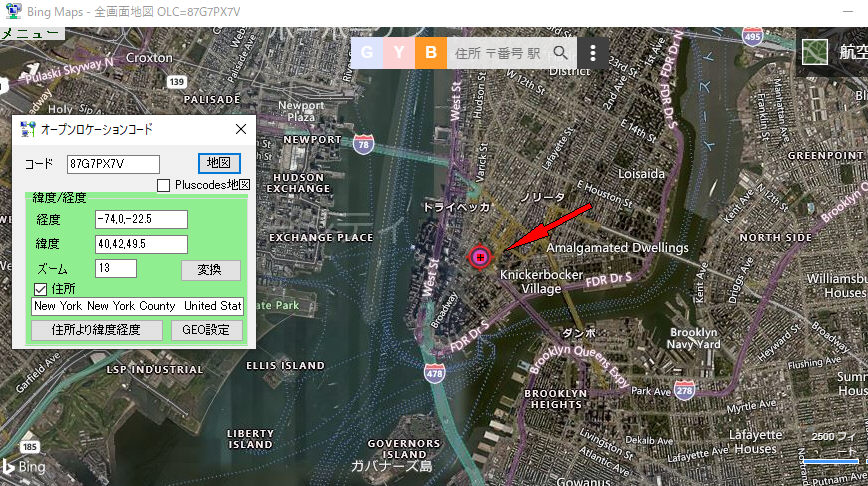Click the magnifying glass search icon
868x486 pixels.
[560, 53]
